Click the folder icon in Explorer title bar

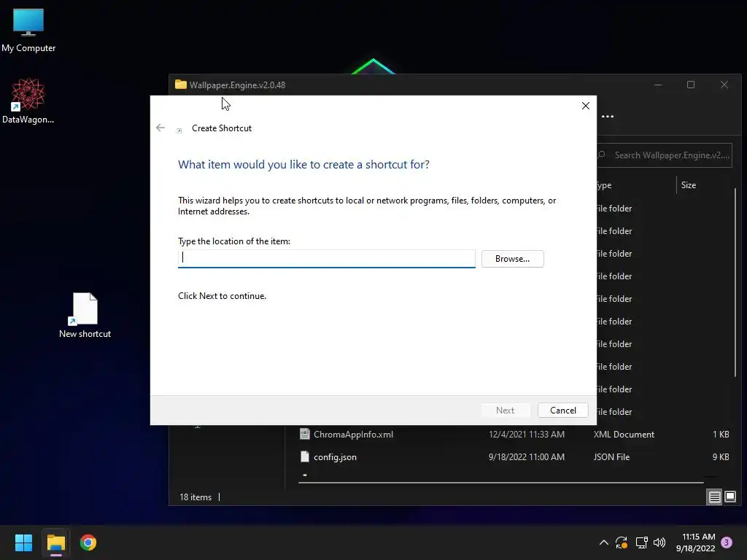pos(181,85)
